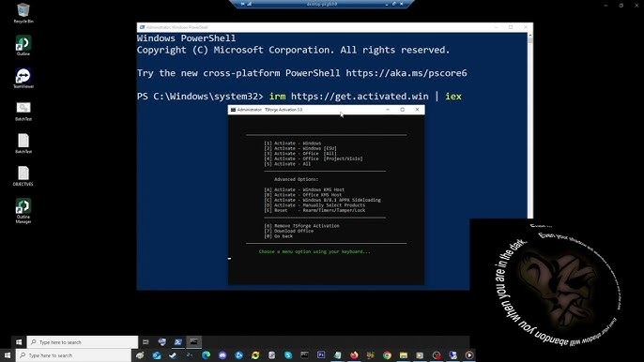The height and width of the screenshot is (362, 644).
Task: Open Skype from the host taskbar
Action: 288,355
